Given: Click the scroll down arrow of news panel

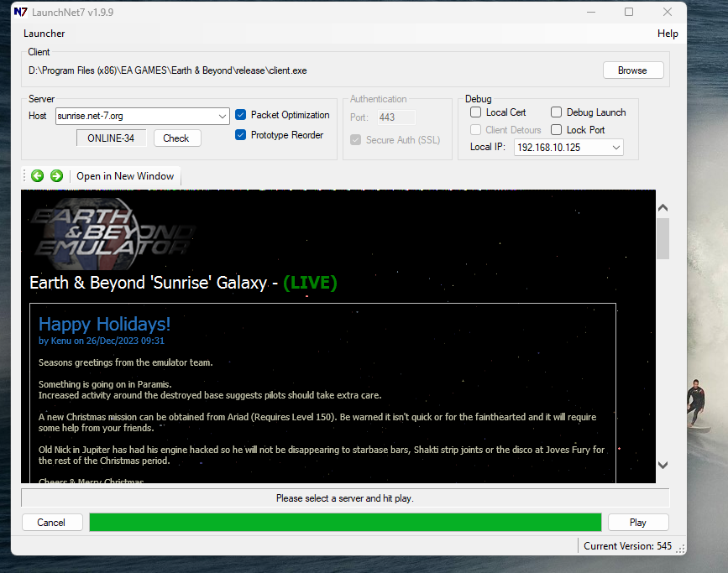Looking at the screenshot, I should click(x=663, y=465).
